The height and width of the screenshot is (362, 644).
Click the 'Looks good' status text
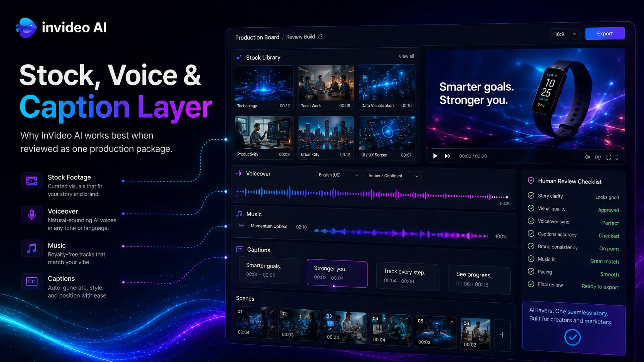click(607, 197)
